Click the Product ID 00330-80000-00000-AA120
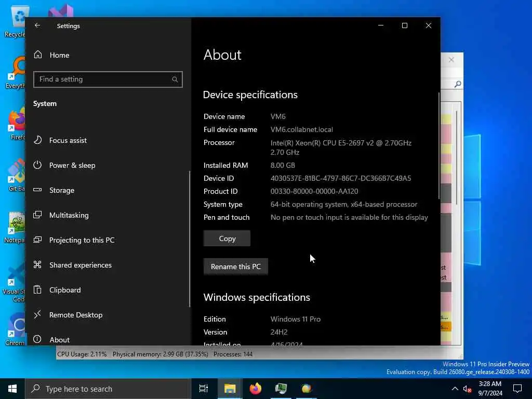 click(x=314, y=191)
